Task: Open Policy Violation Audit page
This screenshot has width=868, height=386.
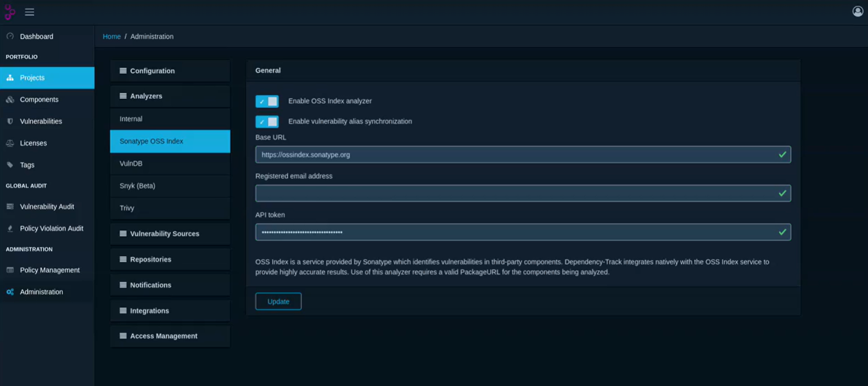Action: pos(47,229)
